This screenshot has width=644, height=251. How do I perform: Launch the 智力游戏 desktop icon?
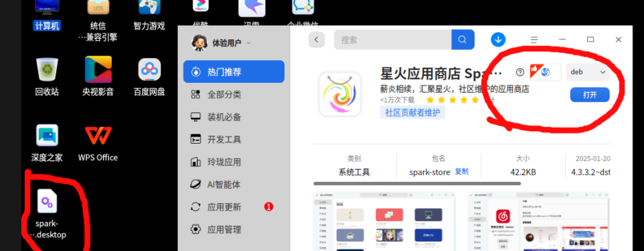[x=149, y=16]
